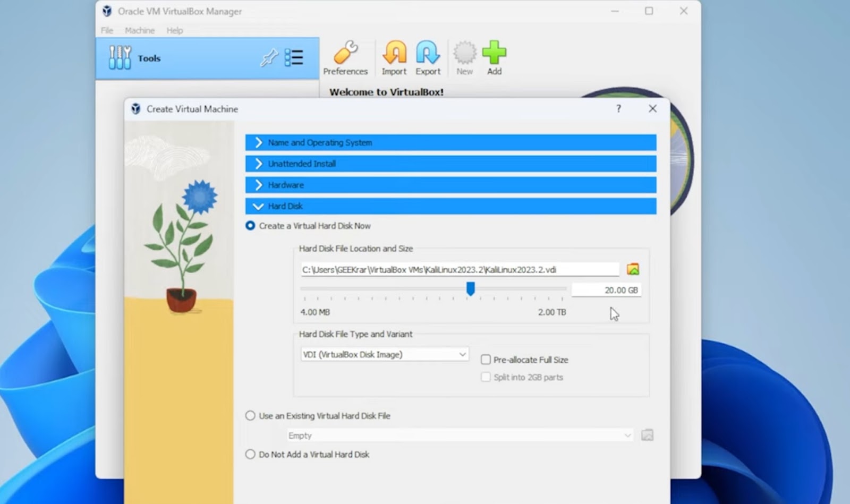The image size is (850, 504).
Task: Click the VirtualBox Manager title bar logo
Action: [107, 11]
